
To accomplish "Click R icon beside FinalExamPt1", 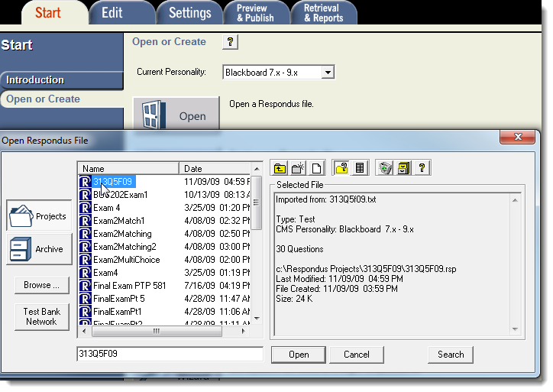I will pos(86,312).
